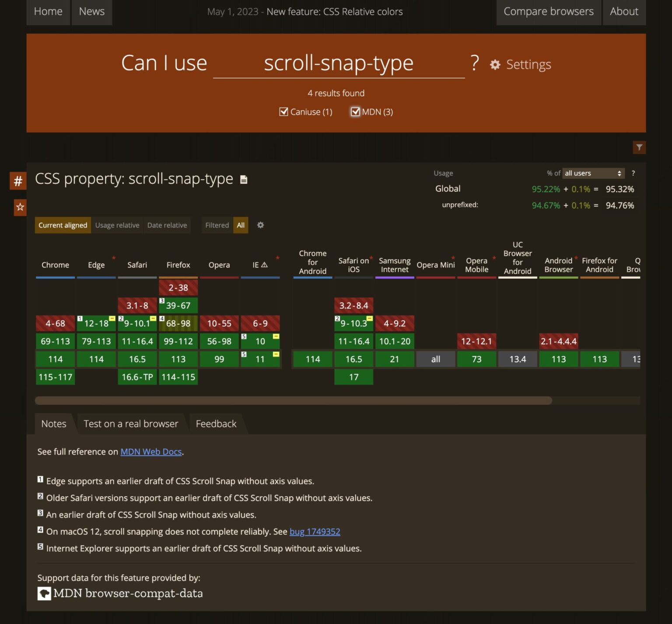Screen dimensions: 672x624
Task: Switch to the Feedback tab
Action: [x=216, y=424]
